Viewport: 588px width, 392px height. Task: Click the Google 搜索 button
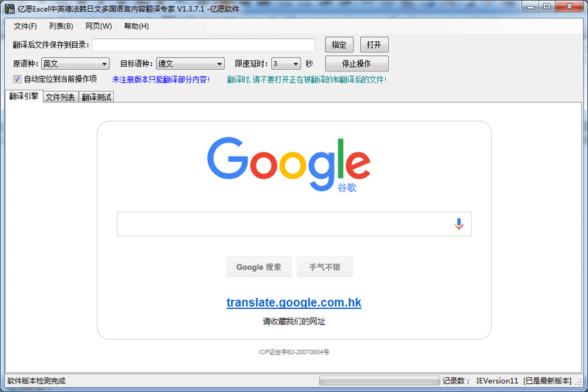[x=259, y=267]
